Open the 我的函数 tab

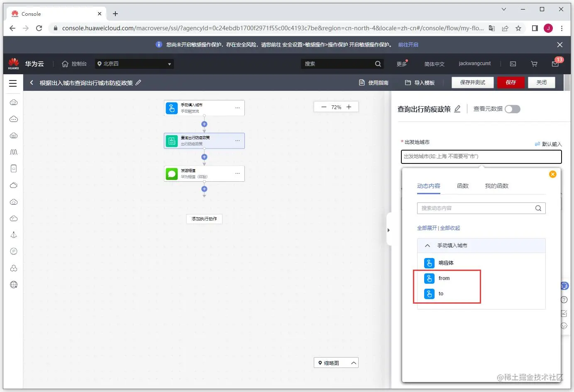[497, 186]
